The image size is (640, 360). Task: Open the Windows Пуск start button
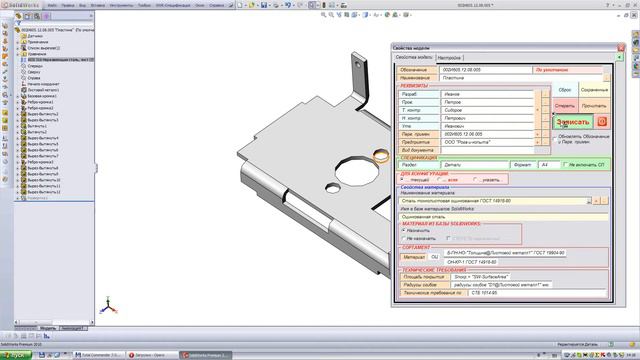click(x=16, y=355)
